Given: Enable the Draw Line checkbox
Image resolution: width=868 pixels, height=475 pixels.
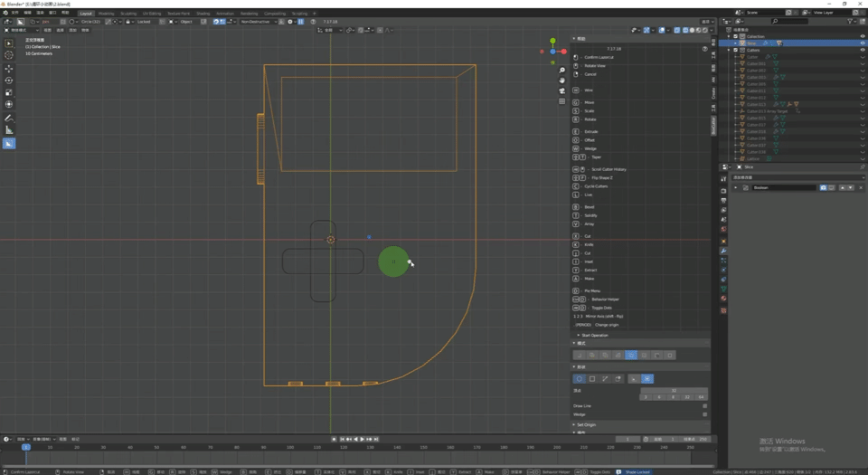Looking at the screenshot, I should point(704,406).
